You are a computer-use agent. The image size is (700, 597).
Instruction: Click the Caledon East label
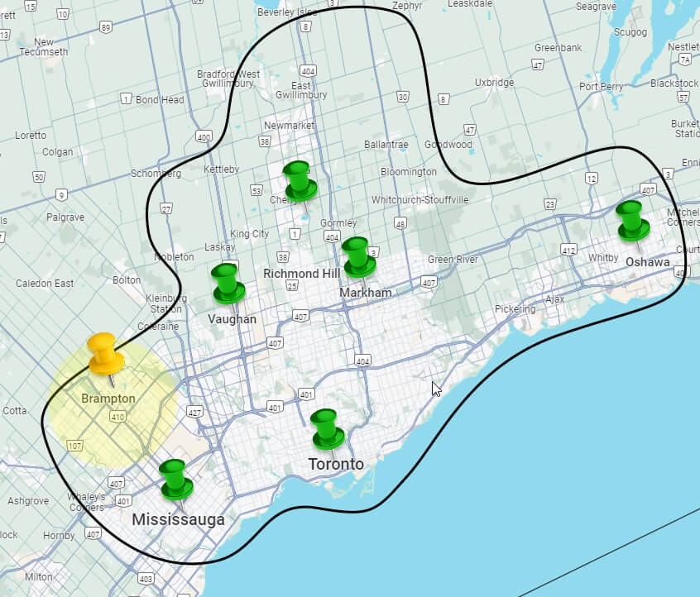pos(45,284)
